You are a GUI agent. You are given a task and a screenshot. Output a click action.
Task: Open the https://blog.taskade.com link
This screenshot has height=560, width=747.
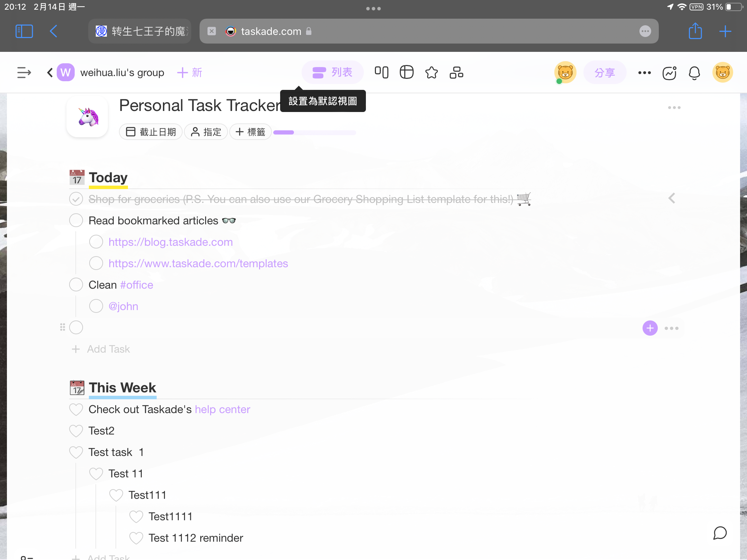170,242
